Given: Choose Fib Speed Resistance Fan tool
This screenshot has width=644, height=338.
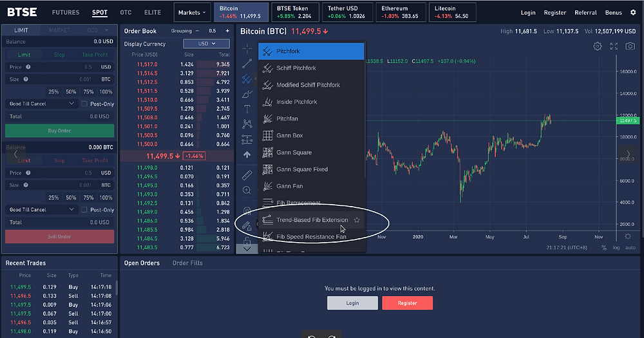Looking at the screenshot, I should [x=311, y=237].
